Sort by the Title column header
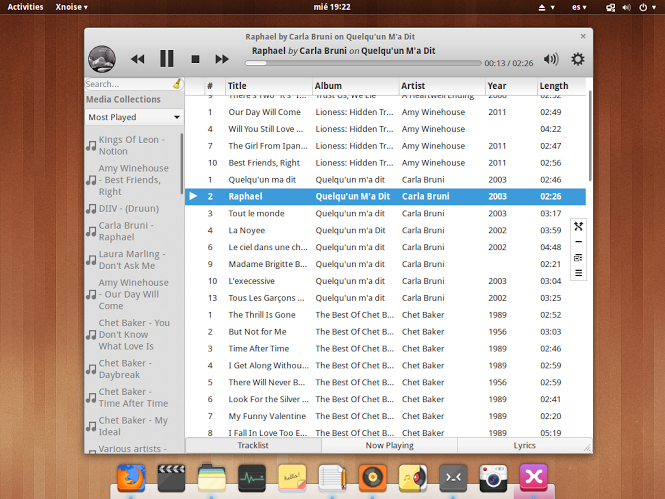This screenshot has height=499, width=665. 268,86
